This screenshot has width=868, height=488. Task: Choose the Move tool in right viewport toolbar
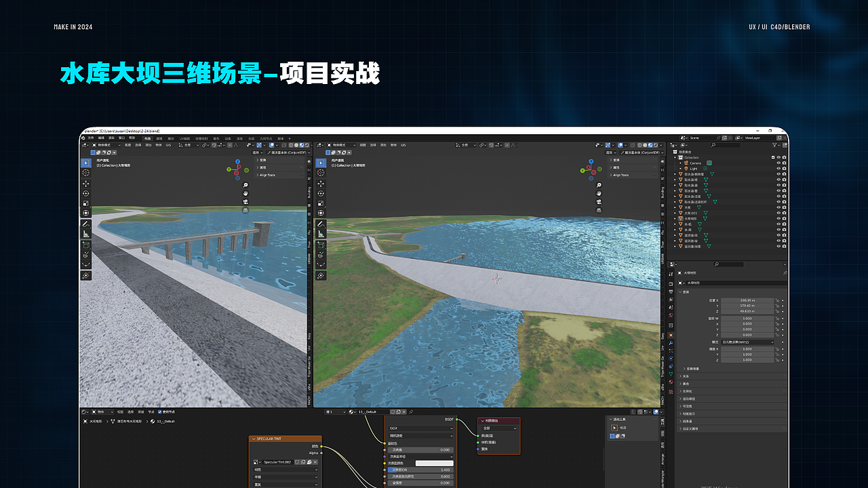pyautogui.click(x=321, y=182)
